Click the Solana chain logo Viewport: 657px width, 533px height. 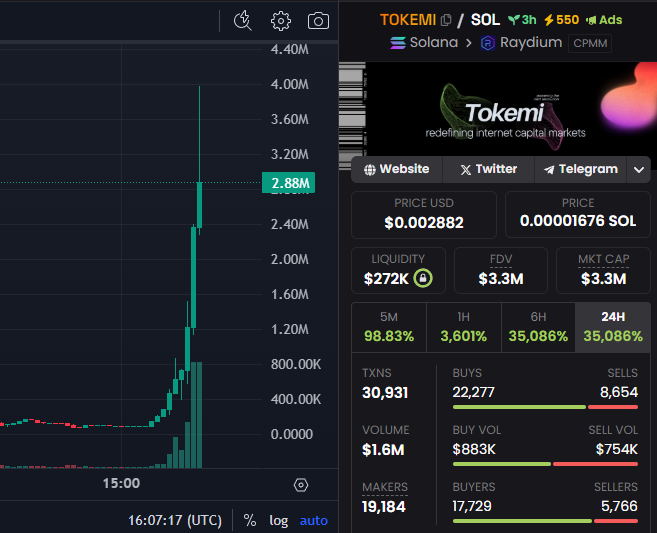pos(398,43)
